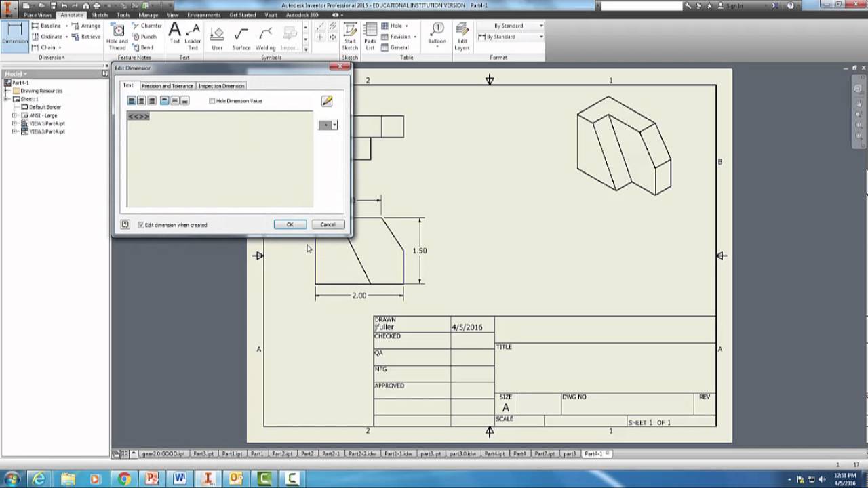Click the Welding symbol tool

point(266,38)
